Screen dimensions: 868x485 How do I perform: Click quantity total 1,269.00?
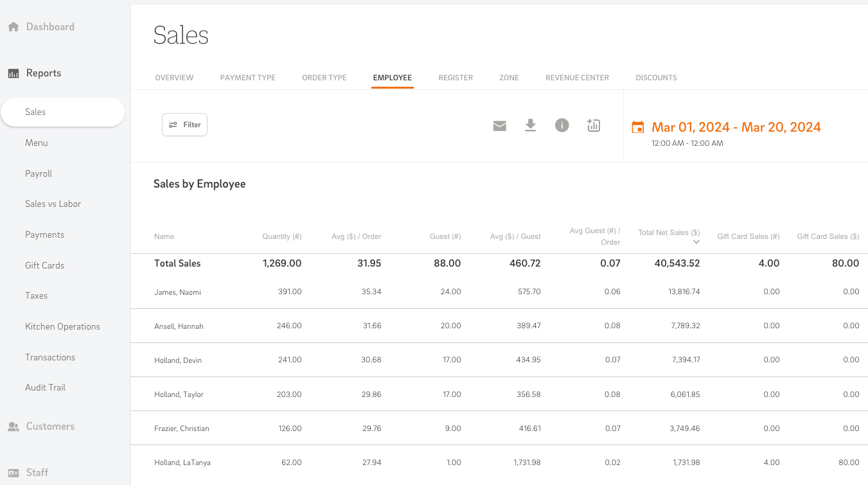[282, 263]
